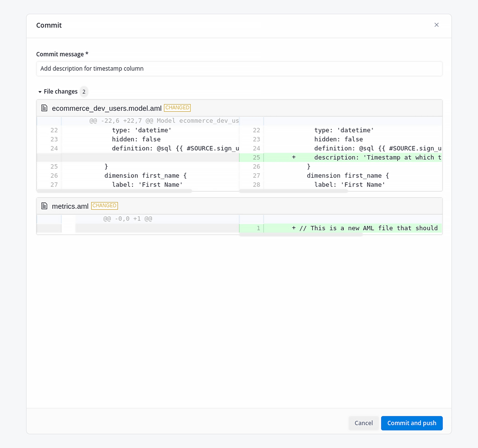Click the right pane horizontal scrollbar of users diff
Image resolution: width=478 pixels, height=448 pixels.
(x=293, y=191)
